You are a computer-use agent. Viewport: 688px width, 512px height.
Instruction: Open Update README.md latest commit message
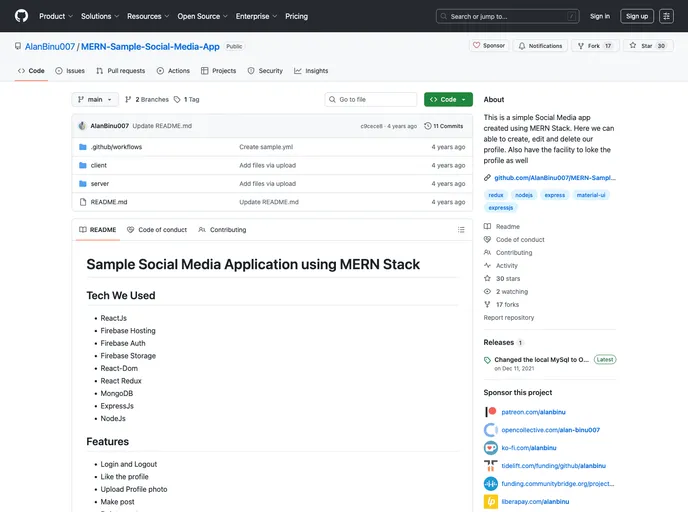pos(162,126)
